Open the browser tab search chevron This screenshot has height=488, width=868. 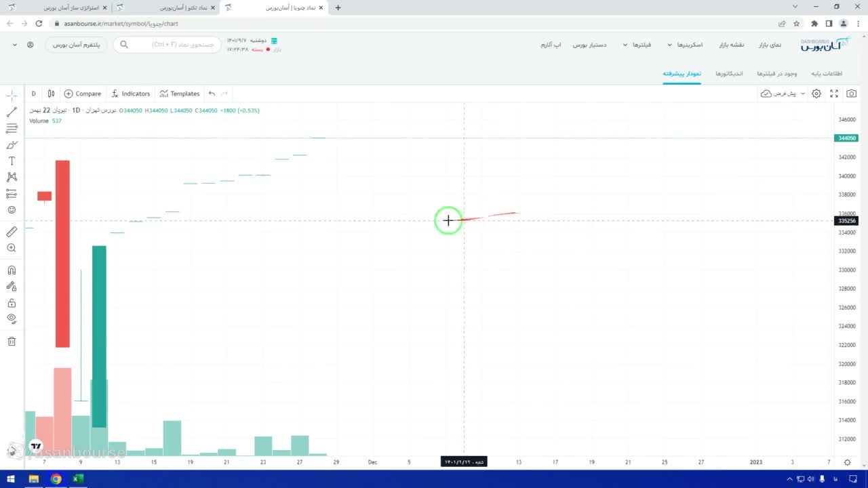click(x=795, y=7)
